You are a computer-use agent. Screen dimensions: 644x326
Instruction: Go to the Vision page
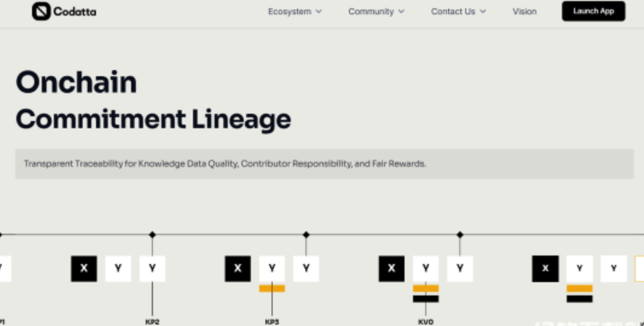525,12
